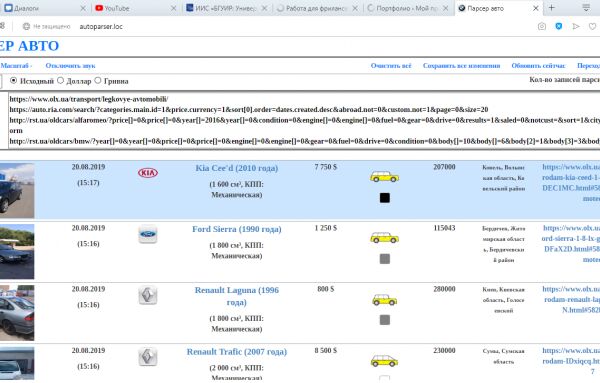Select the Доллар radio button
The image size is (600, 383).
tap(60, 80)
